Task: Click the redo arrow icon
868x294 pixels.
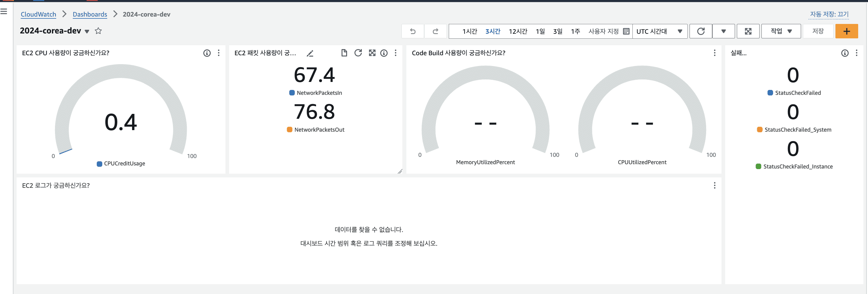Action: 435,31
